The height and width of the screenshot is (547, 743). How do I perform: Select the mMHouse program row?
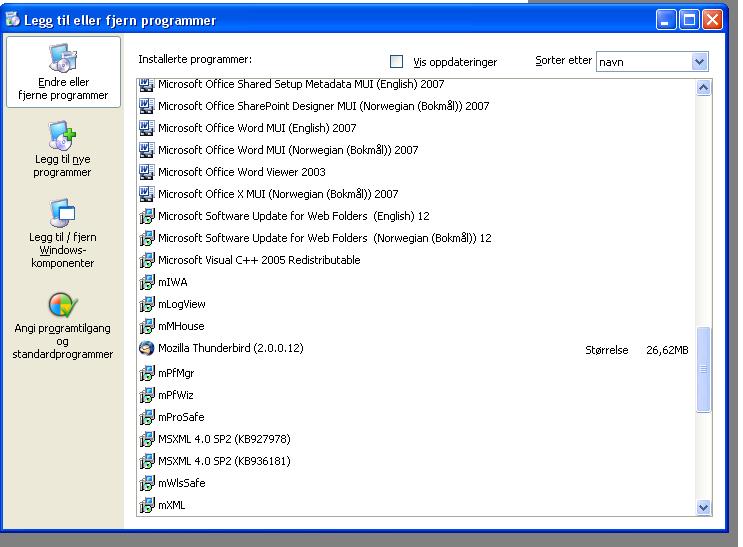[x=416, y=326]
